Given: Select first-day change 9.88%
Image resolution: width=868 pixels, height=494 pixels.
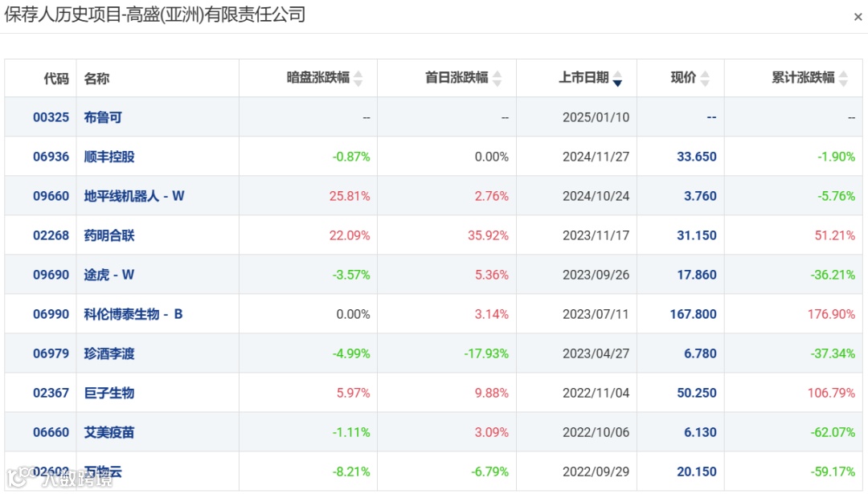Looking at the screenshot, I should pyautogui.click(x=491, y=393).
